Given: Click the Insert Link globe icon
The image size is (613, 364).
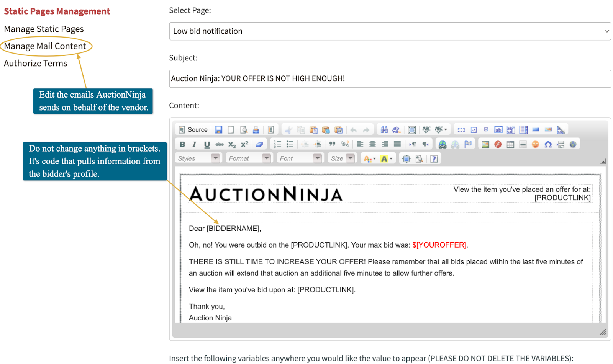Looking at the screenshot, I should click(x=443, y=144).
